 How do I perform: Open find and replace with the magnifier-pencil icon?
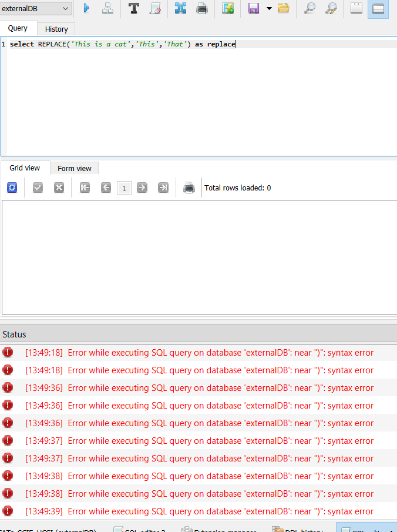331,8
